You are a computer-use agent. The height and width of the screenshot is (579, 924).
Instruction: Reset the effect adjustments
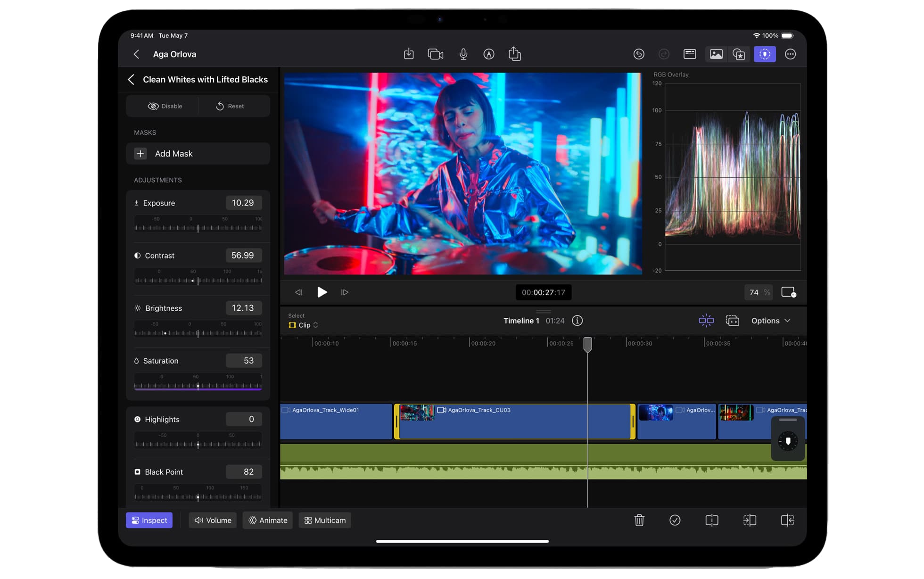[x=230, y=106]
